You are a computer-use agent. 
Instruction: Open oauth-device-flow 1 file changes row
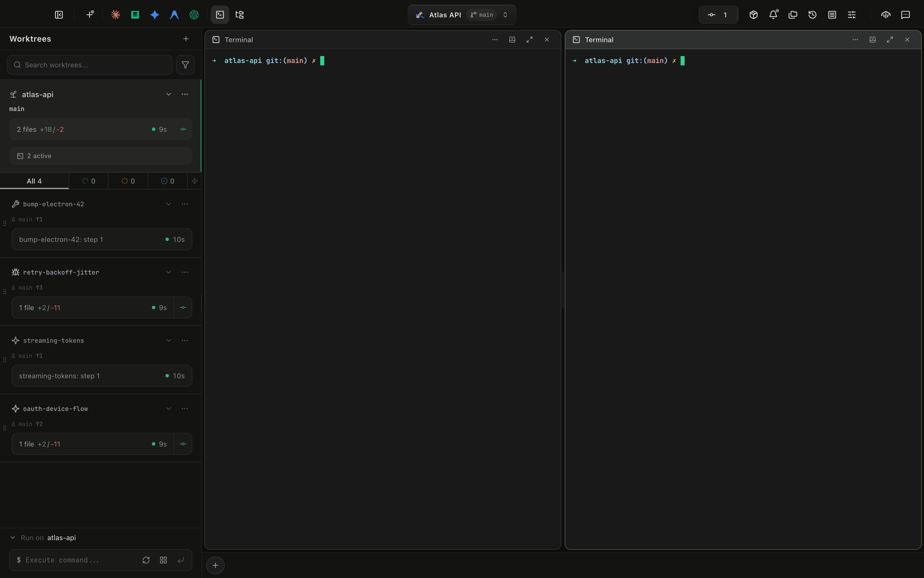93,444
